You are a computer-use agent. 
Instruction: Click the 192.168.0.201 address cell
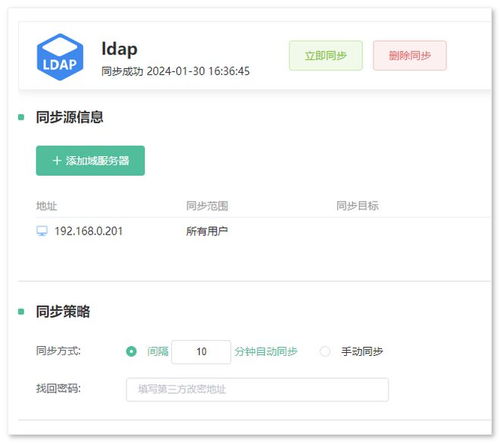coord(89,231)
